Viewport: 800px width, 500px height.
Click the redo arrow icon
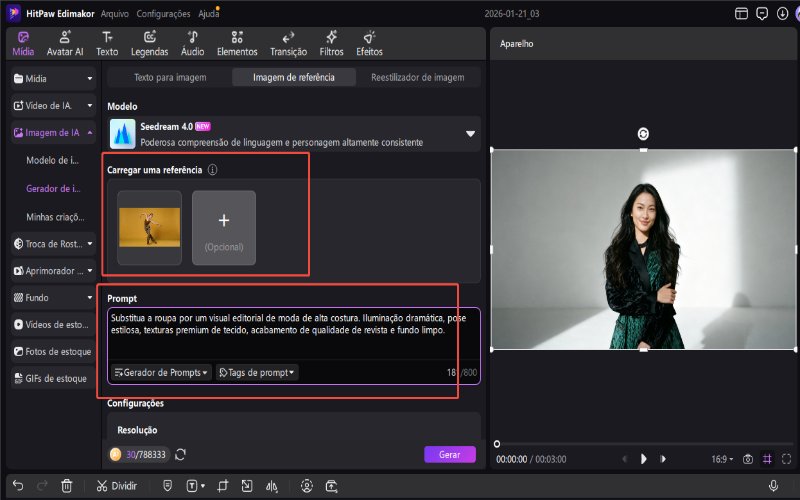42,485
